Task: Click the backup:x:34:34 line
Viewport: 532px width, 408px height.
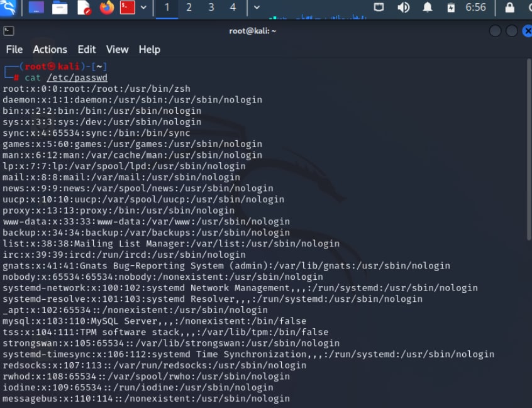Action: coord(147,233)
